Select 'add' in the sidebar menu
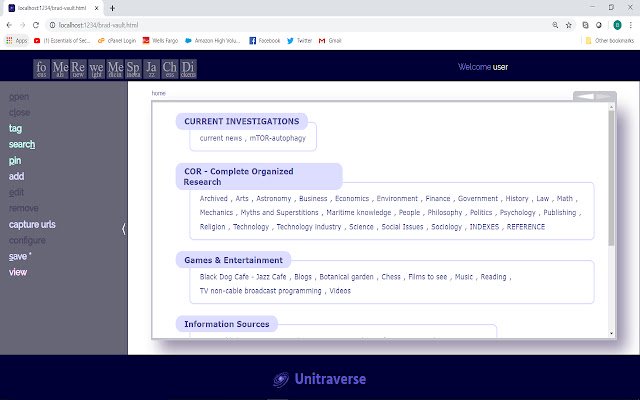This screenshot has width=640, height=400. pos(16,176)
